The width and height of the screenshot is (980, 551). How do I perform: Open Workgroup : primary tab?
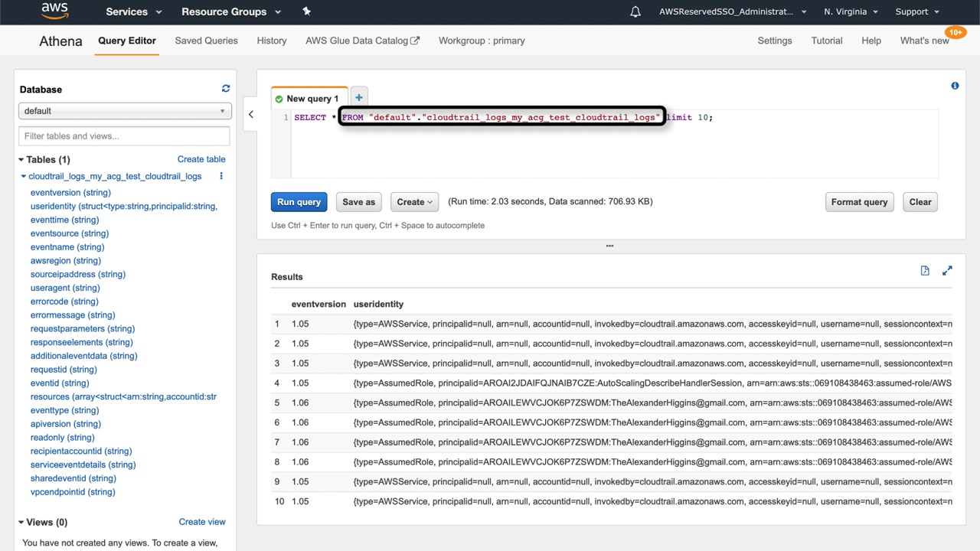pos(482,41)
